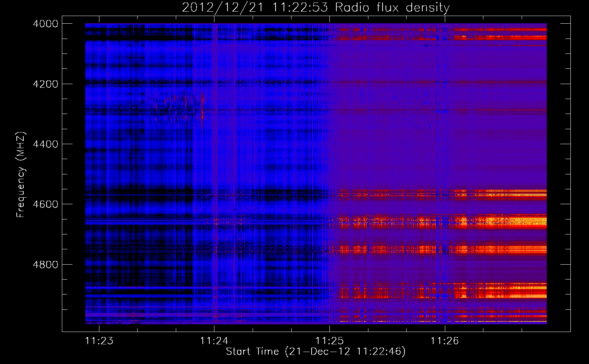Click the 11:23 time axis label
Viewport: 589px width, 364px height.
[99, 341]
